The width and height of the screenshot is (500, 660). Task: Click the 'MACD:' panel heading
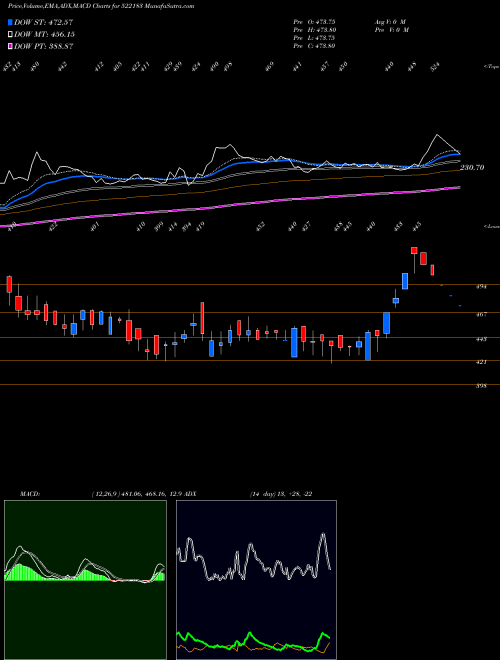click(30, 494)
